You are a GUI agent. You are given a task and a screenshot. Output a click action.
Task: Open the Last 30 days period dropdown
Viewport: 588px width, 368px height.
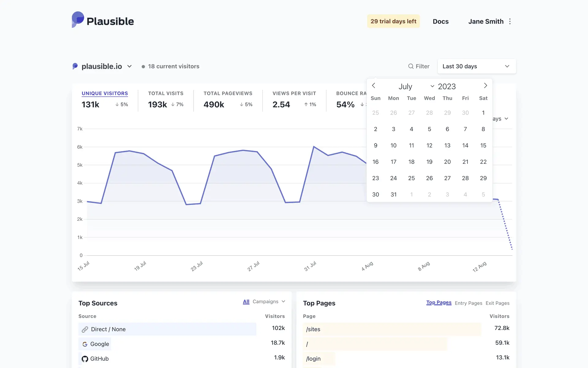click(477, 66)
